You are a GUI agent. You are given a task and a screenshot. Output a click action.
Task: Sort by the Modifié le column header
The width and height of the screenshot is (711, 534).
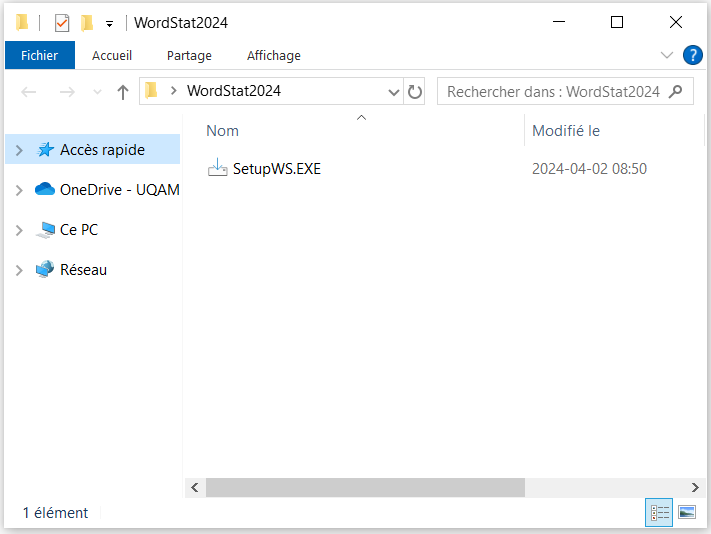565,131
